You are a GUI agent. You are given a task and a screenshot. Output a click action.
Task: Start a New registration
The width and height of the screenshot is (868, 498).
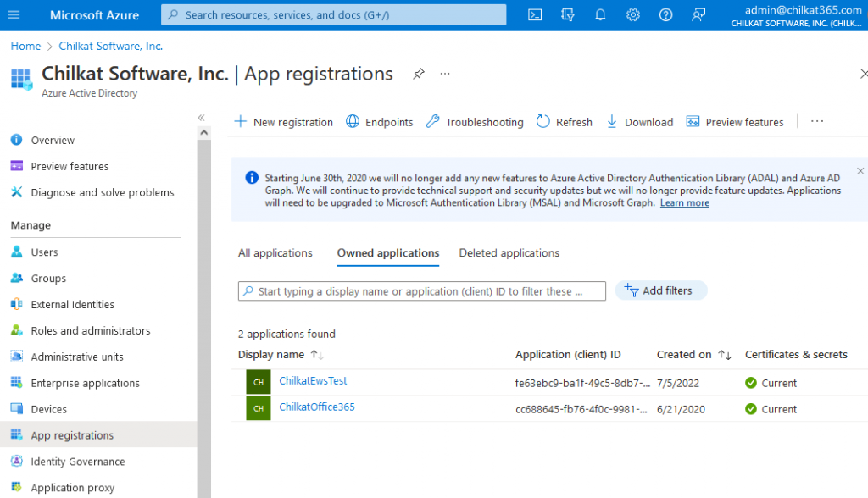click(x=283, y=121)
